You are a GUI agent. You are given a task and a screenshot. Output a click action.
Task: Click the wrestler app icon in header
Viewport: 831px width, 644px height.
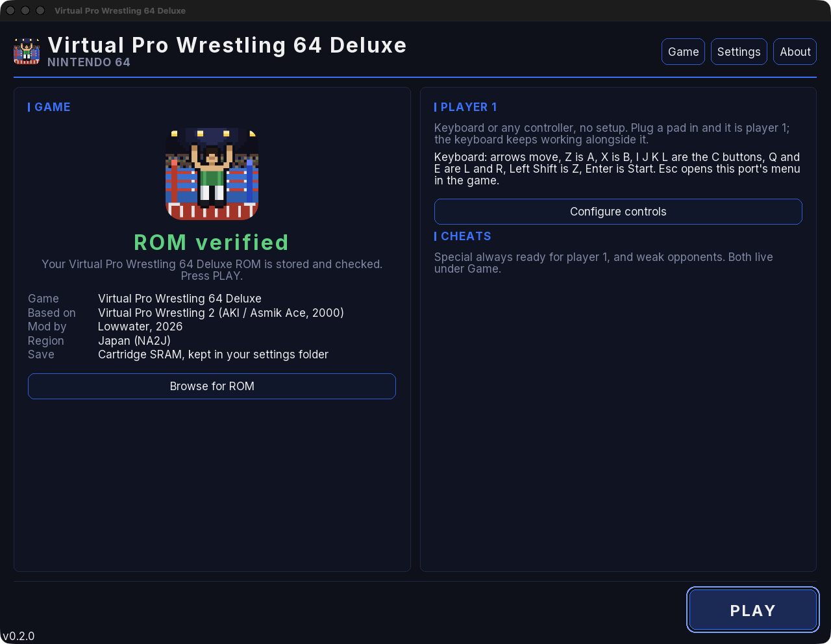[27, 51]
